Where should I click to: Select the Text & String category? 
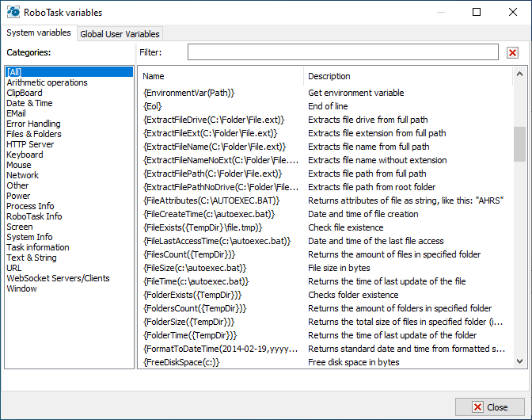click(32, 258)
